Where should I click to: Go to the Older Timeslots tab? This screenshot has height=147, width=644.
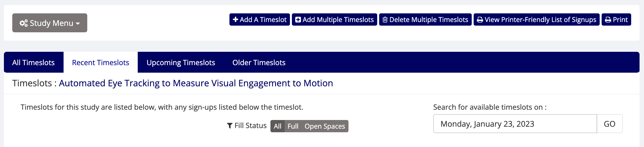pyautogui.click(x=259, y=62)
